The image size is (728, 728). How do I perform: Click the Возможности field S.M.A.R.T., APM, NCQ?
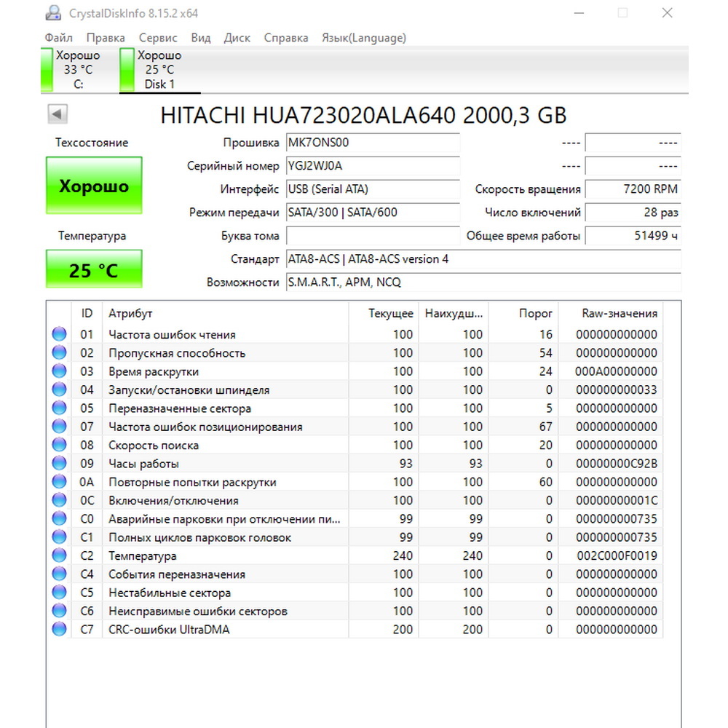483,282
